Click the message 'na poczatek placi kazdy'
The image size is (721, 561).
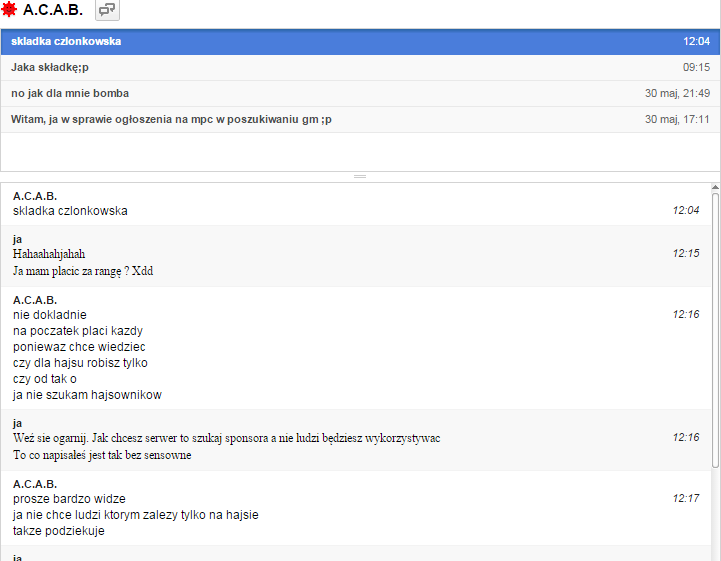78,331
